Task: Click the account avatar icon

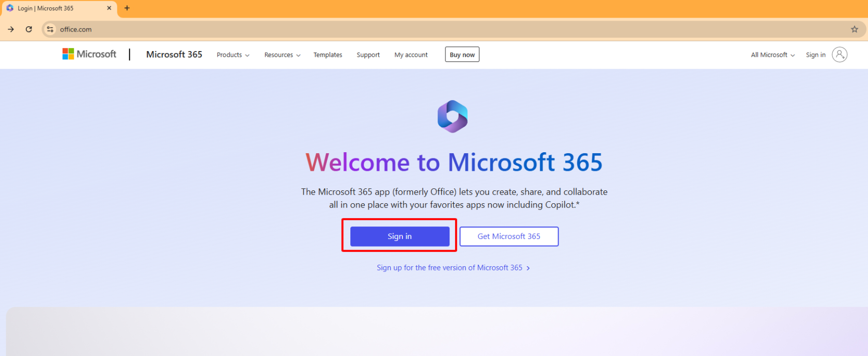Action: click(x=840, y=55)
